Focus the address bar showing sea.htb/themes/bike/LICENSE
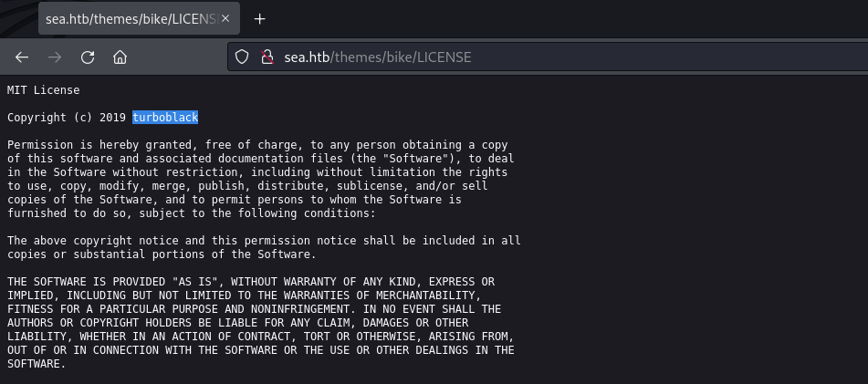868x384 pixels. tap(548, 57)
